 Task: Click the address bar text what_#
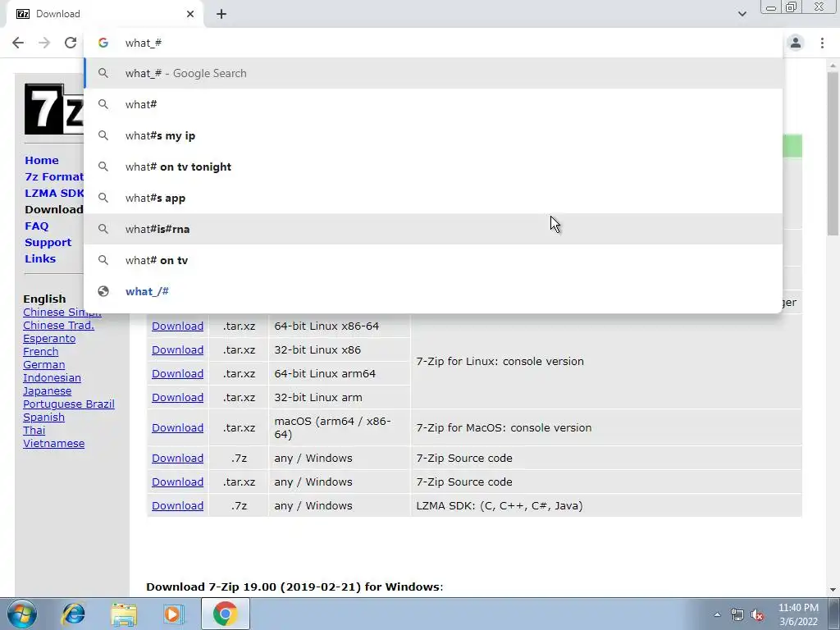tap(143, 43)
